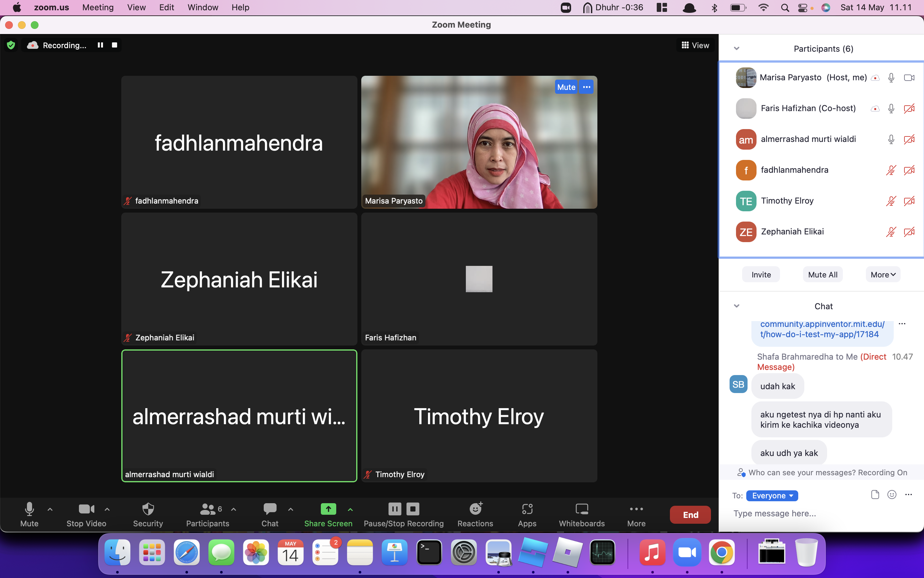Focus the chat message input field
The image size is (924, 578).
[x=821, y=513]
